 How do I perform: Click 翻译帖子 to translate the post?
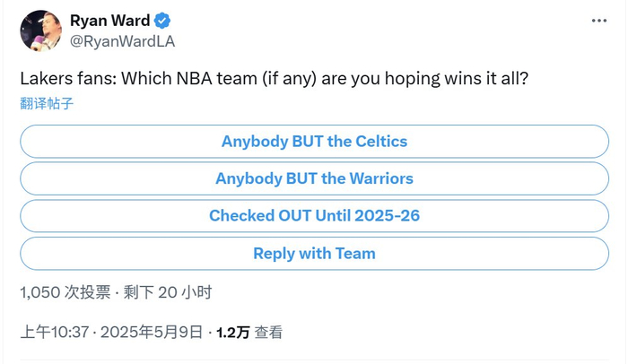tap(47, 103)
